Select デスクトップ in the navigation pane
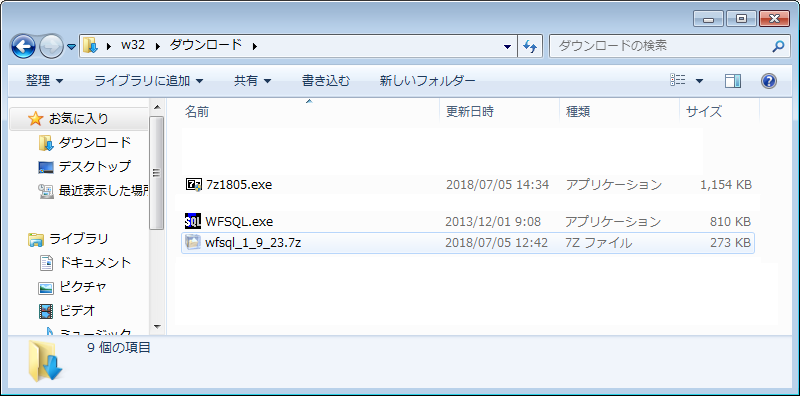 click(x=94, y=166)
